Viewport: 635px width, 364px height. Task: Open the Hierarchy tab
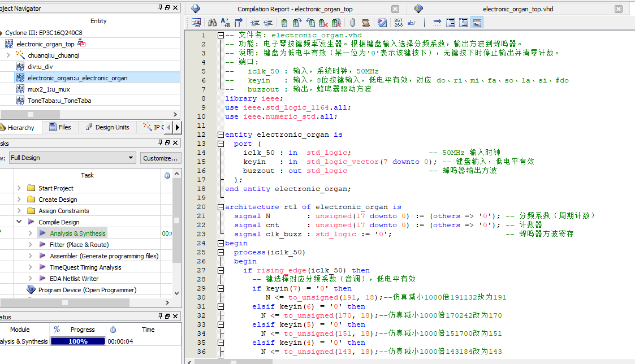tap(18, 128)
